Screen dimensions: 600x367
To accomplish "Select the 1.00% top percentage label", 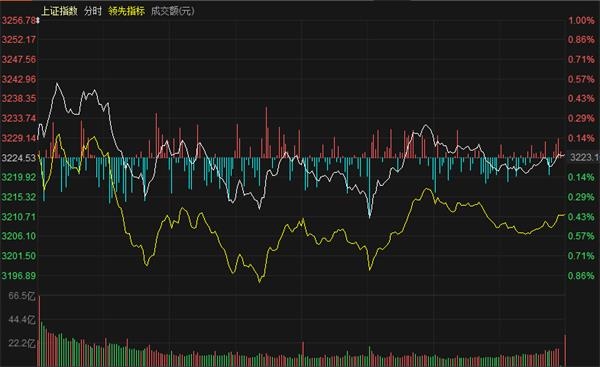I will tap(581, 20).
